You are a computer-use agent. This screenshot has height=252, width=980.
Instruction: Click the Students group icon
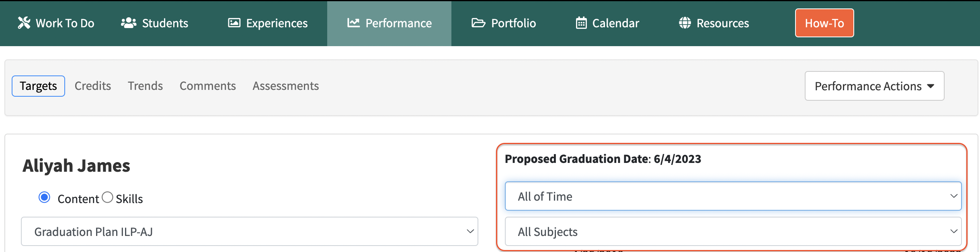[x=129, y=23]
